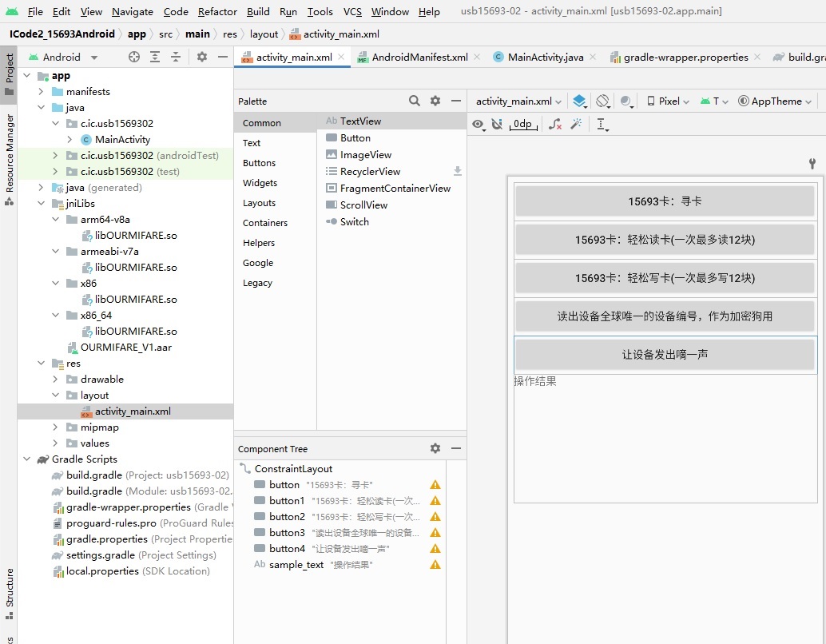Click Collapse All in Project panel

coord(176,57)
